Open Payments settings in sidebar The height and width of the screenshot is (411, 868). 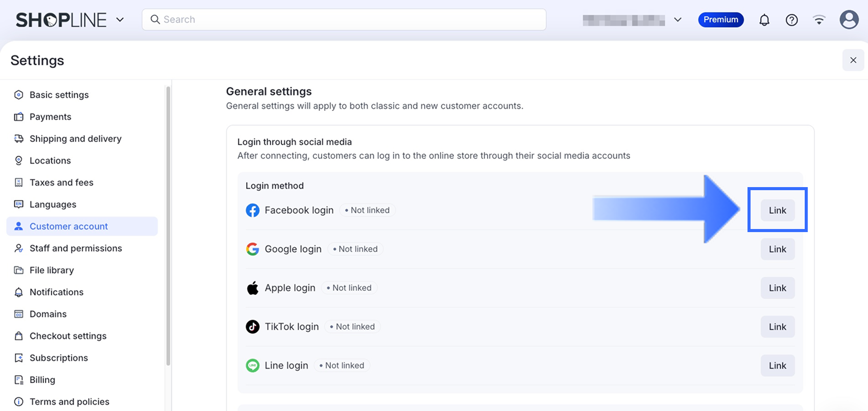tap(50, 117)
